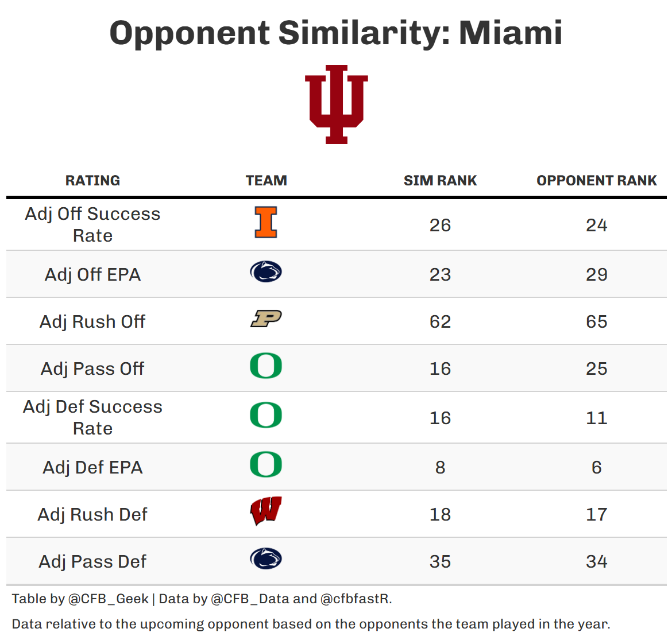Select the SIM RANK column header

tap(440, 181)
